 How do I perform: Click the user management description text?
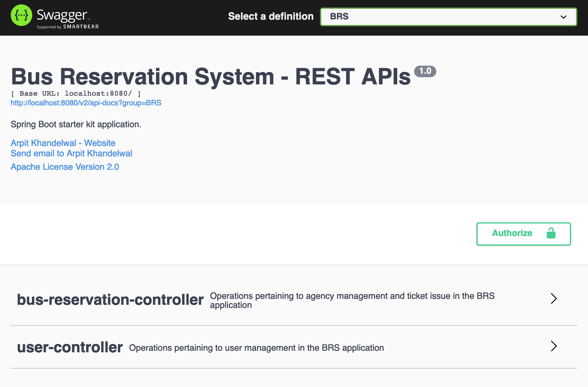point(256,348)
